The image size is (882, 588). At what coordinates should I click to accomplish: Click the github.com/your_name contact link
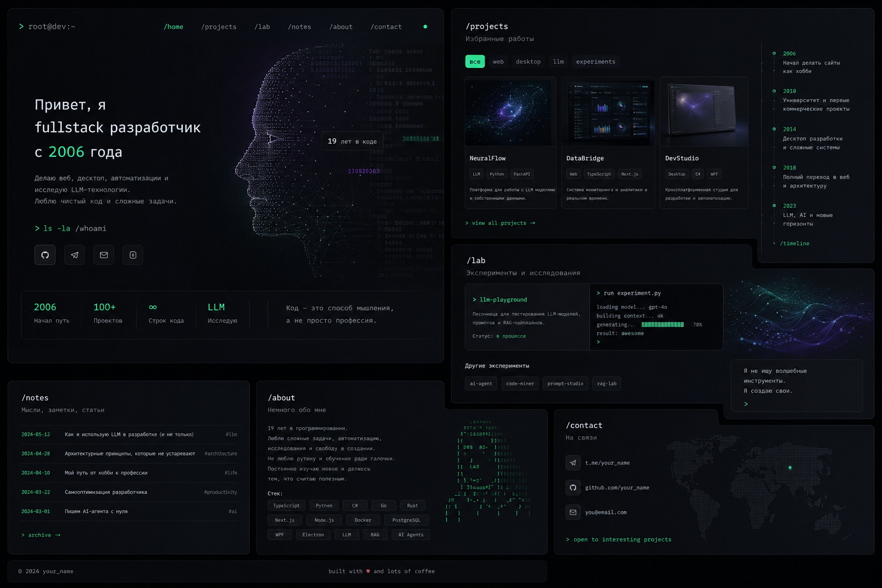click(617, 488)
